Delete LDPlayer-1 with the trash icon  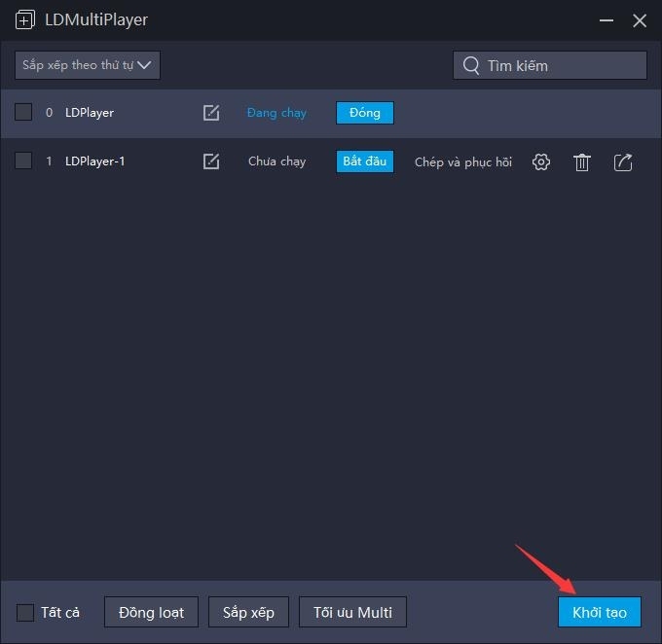(582, 162)
